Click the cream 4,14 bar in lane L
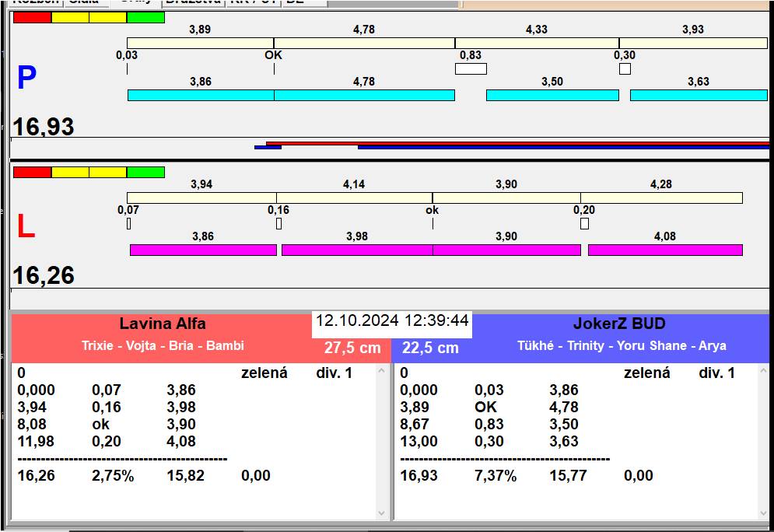This screenshot has width=774, height=532. tap(354, 198)
